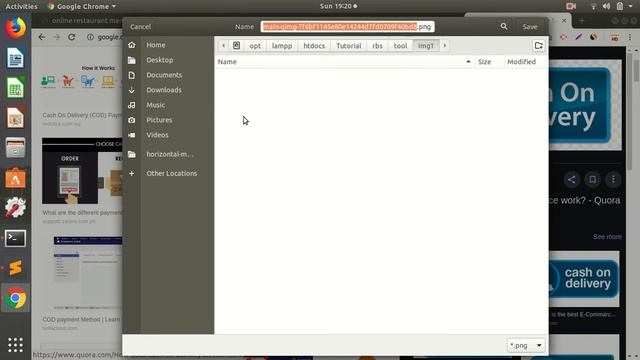The image size is (640, 360).
Task: Open Google Chrome app menu in top bar
Action: click(82, 6)
